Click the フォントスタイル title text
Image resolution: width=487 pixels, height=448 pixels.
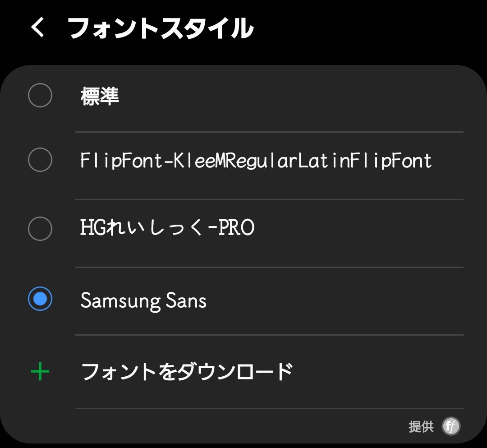point(160,28)
